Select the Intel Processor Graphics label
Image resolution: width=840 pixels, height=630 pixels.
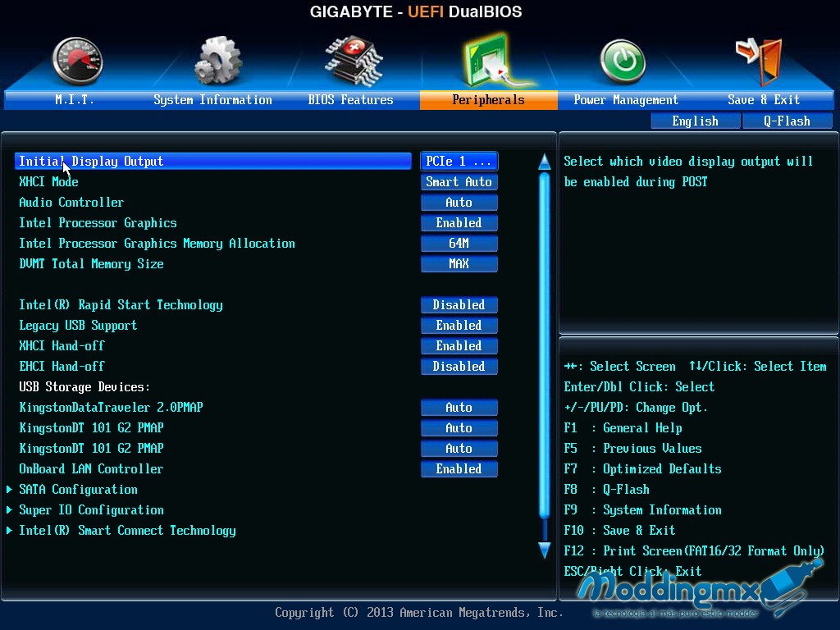click(x=98, y=222)
